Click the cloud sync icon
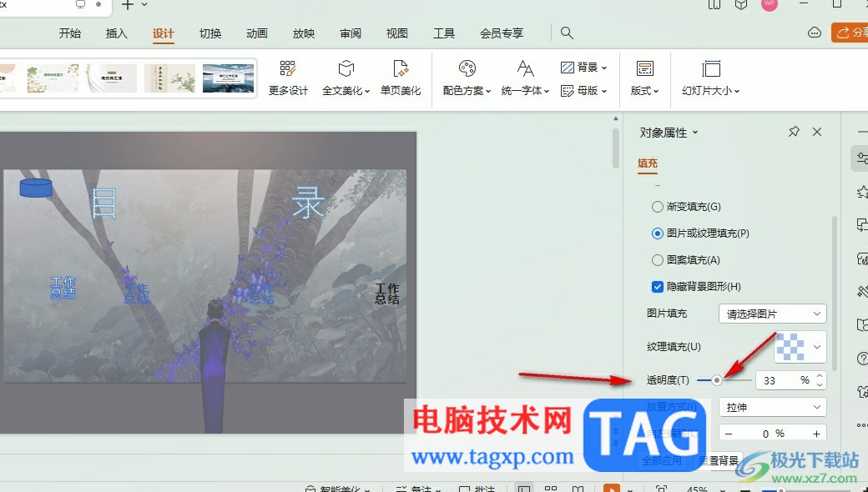Screen dimensions: 868x492 pos(815,33)
